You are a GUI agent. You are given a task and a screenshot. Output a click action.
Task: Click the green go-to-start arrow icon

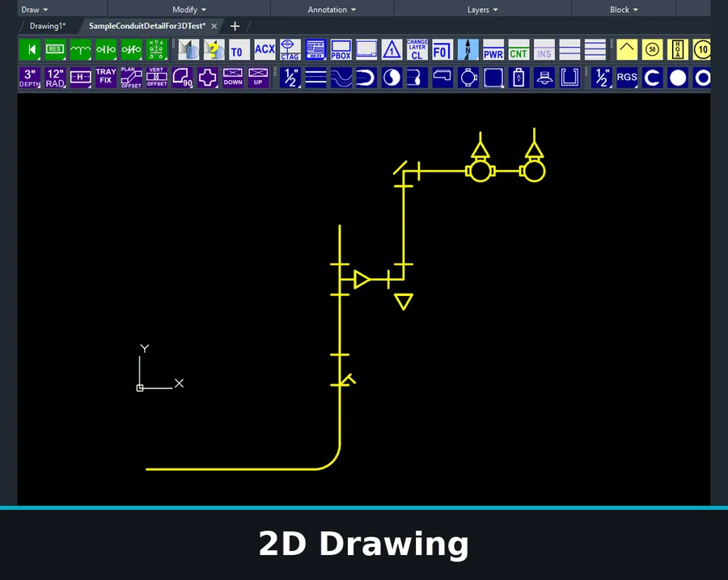click(30, 49)
